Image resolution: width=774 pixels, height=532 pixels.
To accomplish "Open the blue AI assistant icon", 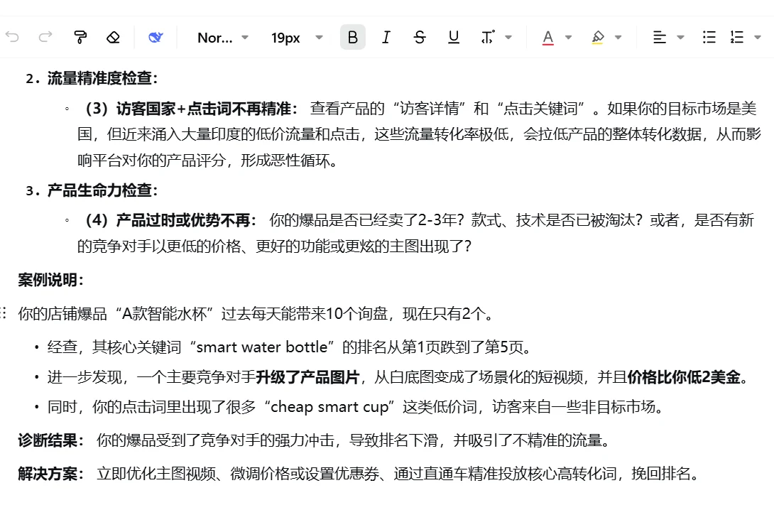I will 156,37.
